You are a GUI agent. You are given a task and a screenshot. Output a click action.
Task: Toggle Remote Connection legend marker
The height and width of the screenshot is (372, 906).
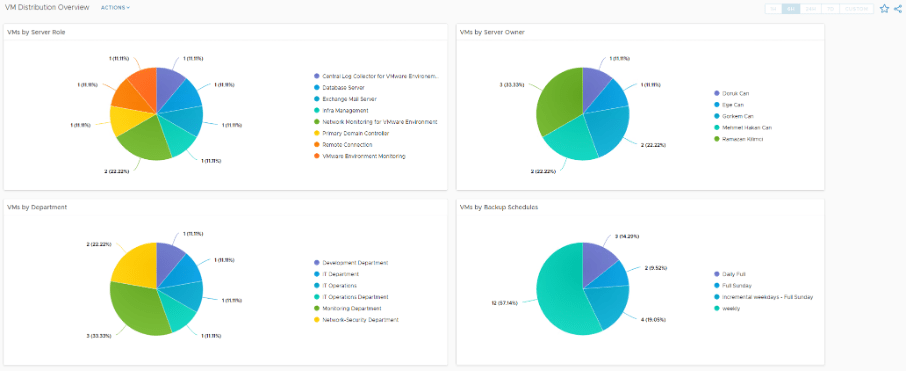pyautogui.click(x=317, y=144)
